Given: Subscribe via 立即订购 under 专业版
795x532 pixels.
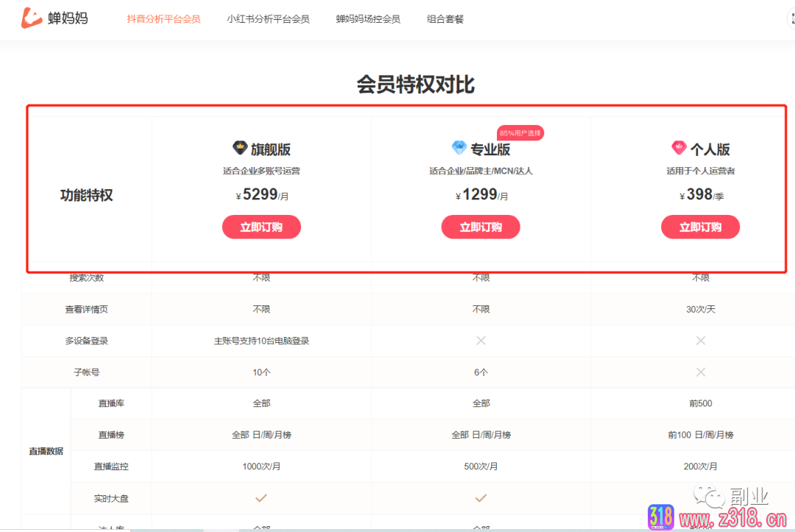Looking at the screenshot, I should tap(481, 227).
